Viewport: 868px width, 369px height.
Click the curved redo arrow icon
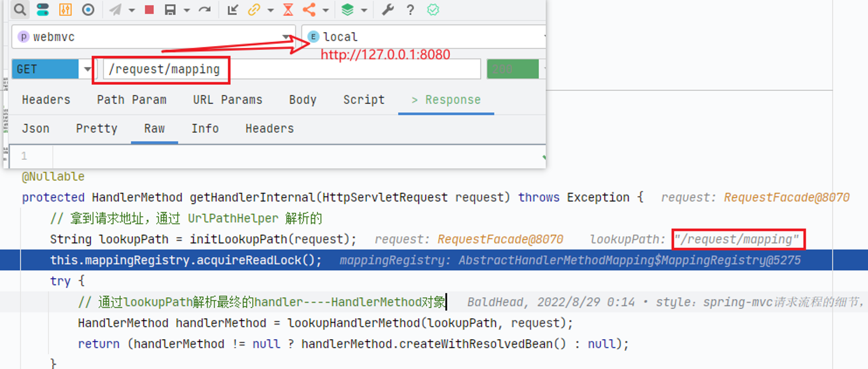(205, 10)
